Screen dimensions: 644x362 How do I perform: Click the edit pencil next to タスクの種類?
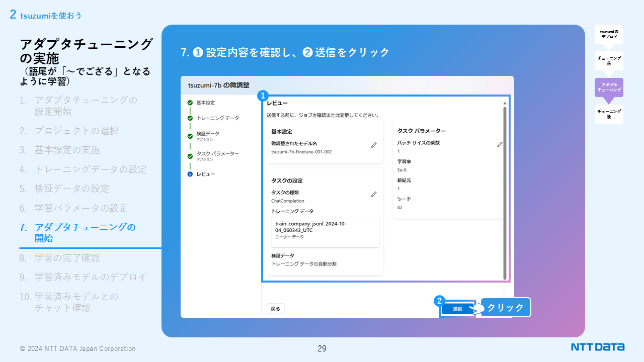374,194
